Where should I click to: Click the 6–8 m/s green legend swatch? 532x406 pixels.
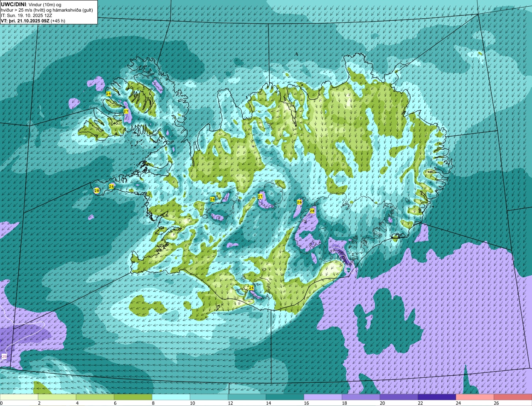pyautogui.click(x=133, y=397)
